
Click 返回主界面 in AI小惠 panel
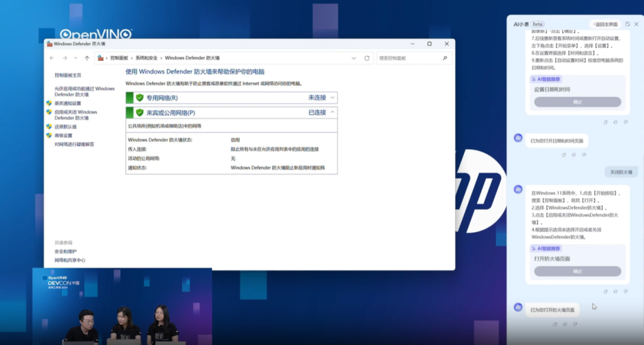[x=605, y=24]
